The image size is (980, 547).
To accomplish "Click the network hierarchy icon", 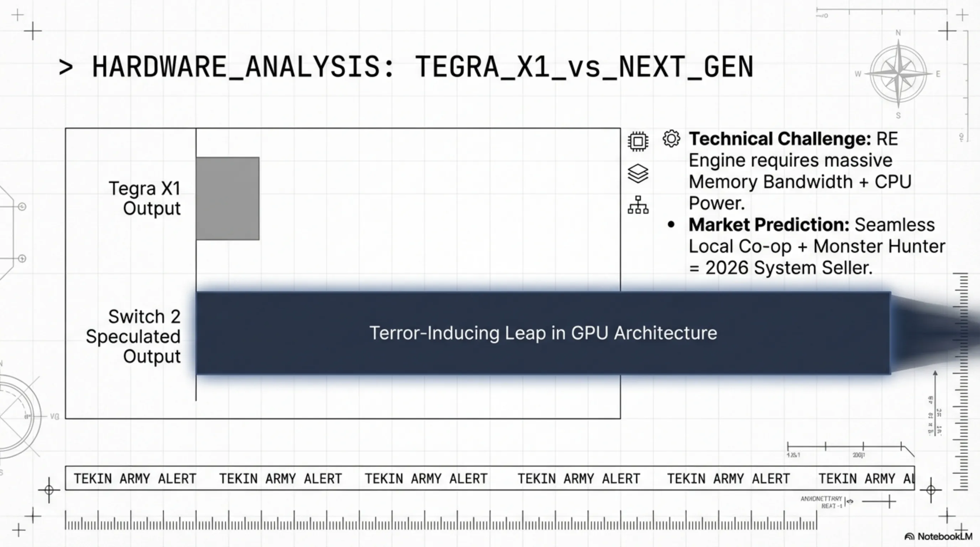I will coord(638,205).
